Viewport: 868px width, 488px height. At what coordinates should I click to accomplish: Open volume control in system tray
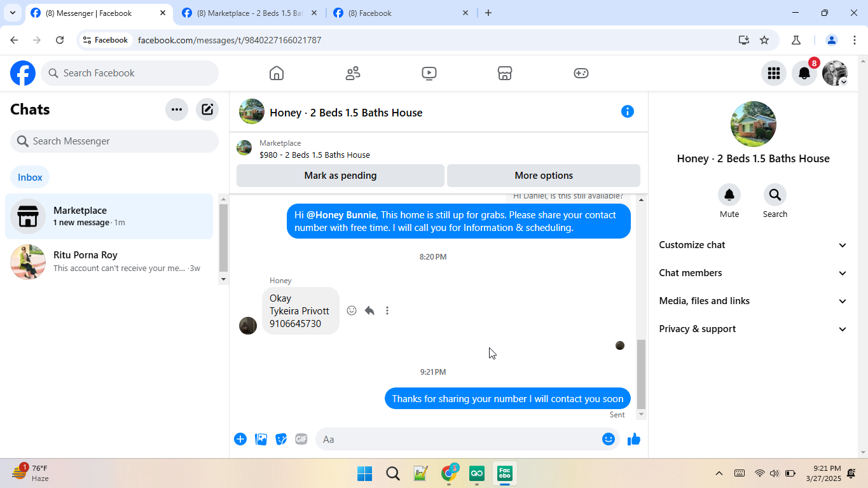(775, 473)
